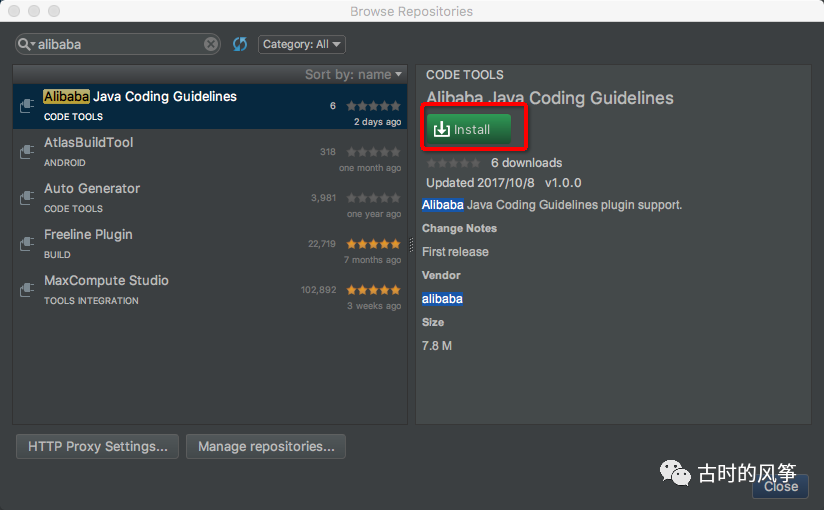Screen dimensions: 824x510
Task: Select the AtlasBuildTool plugin row
Action: [210, 152]
